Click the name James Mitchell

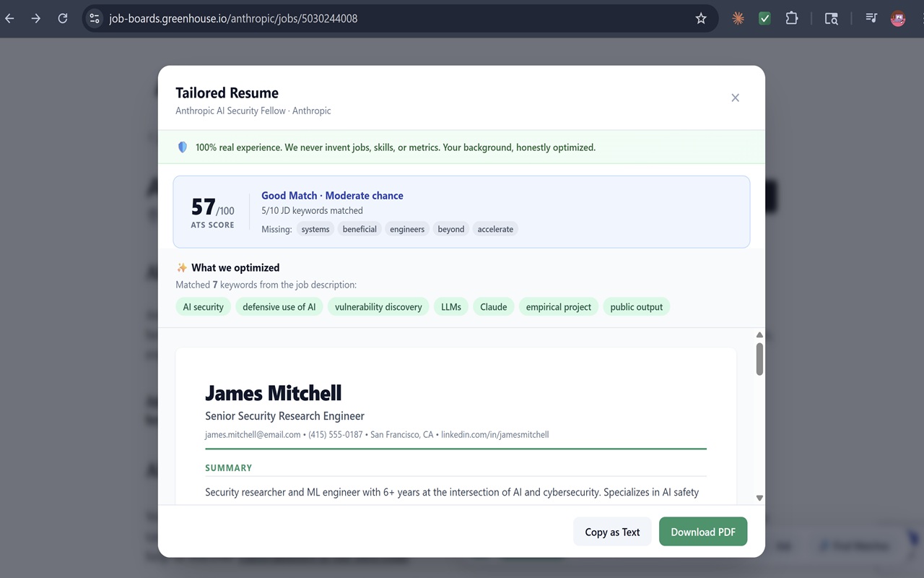coord(274,393)
